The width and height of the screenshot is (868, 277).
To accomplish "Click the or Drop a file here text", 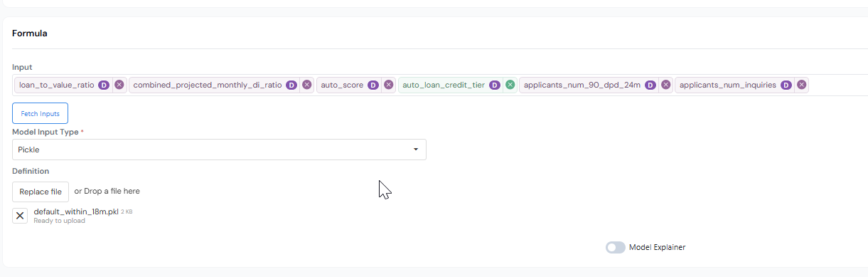I will 107,192.
